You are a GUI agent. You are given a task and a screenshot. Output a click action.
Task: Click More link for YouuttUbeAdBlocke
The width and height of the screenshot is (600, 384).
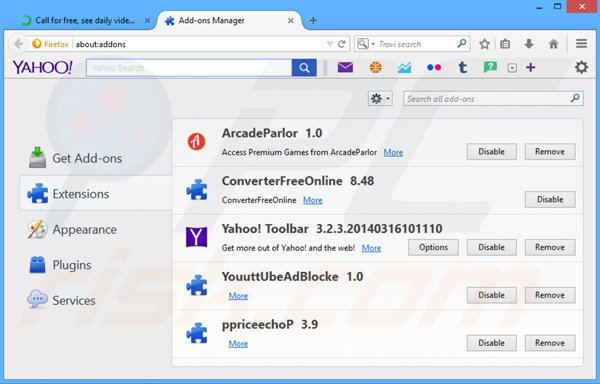tap(238, 296)
